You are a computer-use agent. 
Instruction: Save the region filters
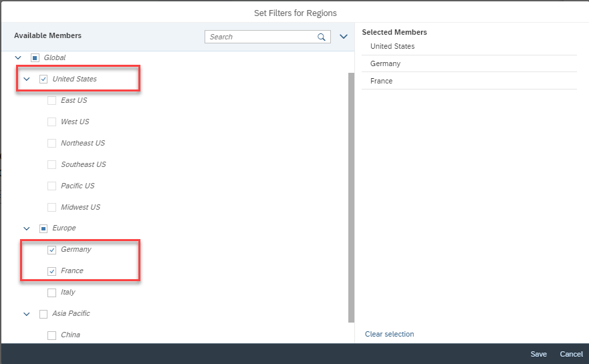coord(538,354)
